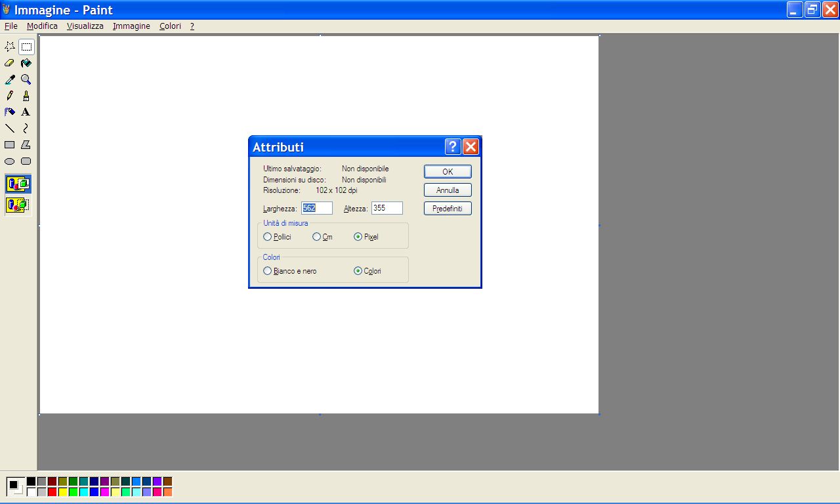Pick the bright green color swatch
This screenshot has width=840, height=504.
tap(73, 492)
